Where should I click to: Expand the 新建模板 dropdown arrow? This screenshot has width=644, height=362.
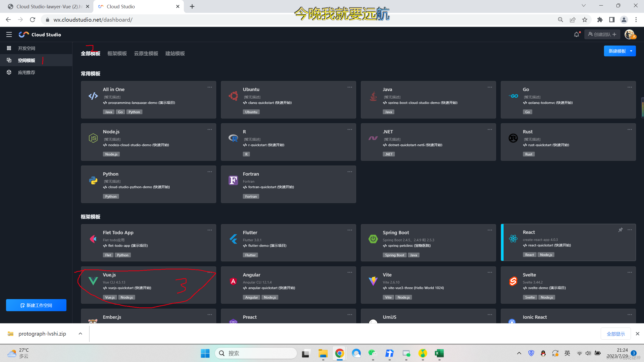click(x=631, y=51)
